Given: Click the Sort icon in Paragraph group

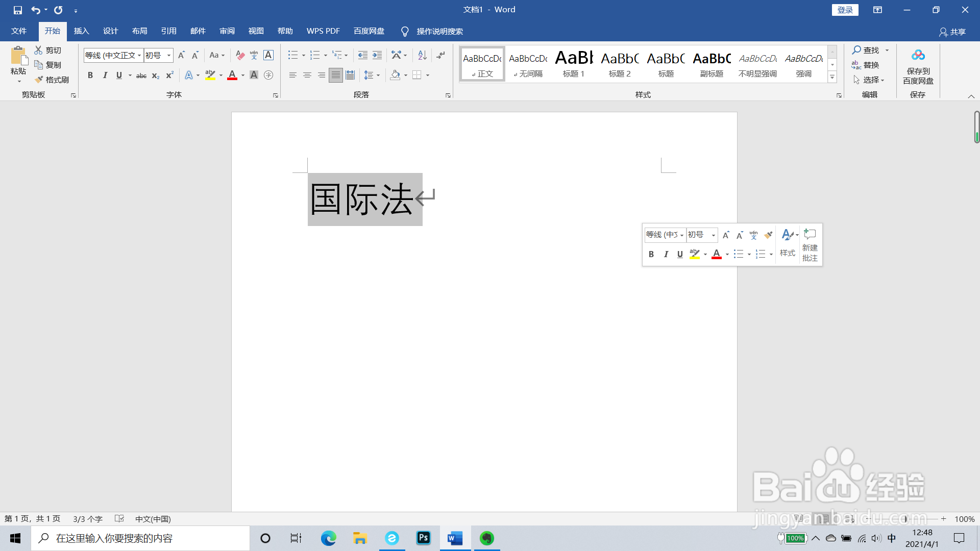Looking at the screenshot, I should pyautogui.click(x=421, y=55).
